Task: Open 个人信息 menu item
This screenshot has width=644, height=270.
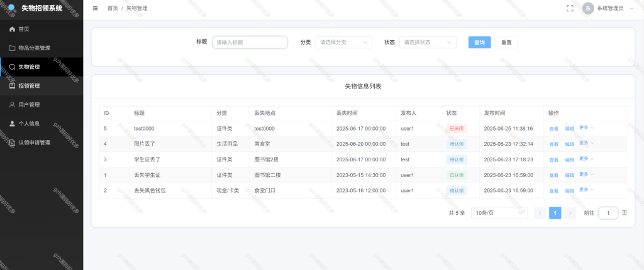Action: click(x=42, y=124)
